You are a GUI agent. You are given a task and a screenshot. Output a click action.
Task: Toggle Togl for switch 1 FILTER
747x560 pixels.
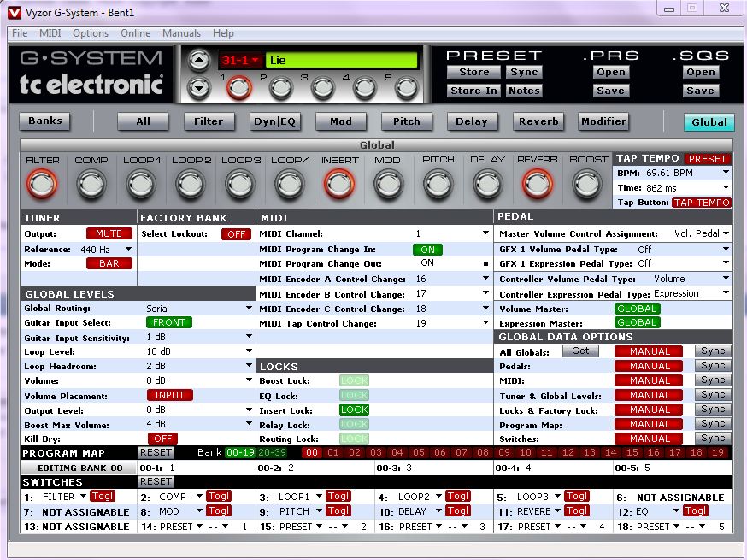pos(103,496)
